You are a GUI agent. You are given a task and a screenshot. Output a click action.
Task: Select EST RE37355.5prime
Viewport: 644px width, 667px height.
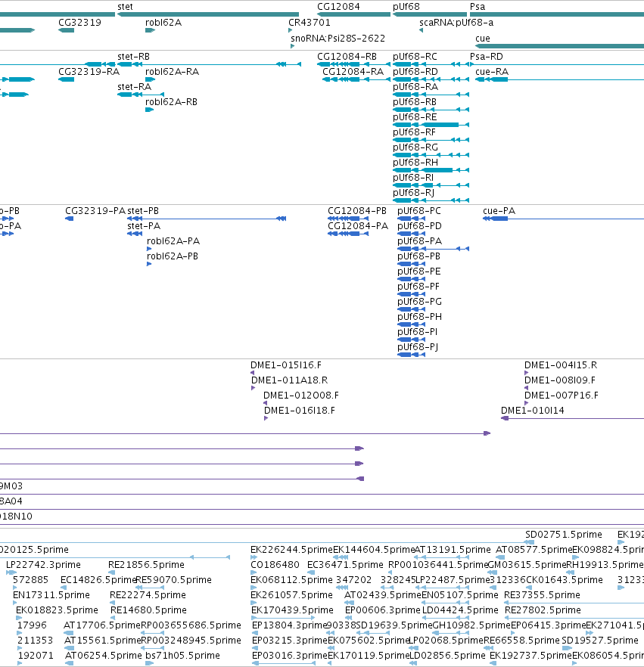pyautogui.click(x=543, y=594)
